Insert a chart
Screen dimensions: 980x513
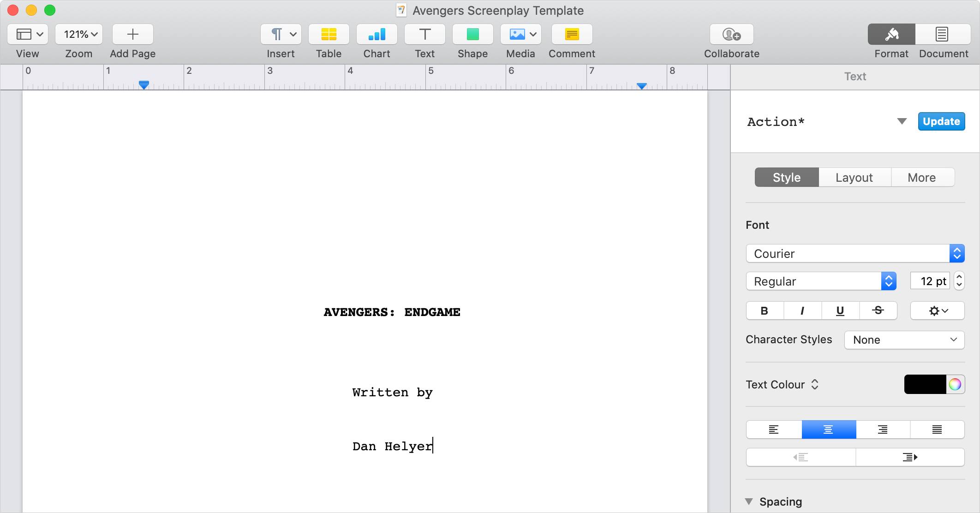[x=376, y=34]
